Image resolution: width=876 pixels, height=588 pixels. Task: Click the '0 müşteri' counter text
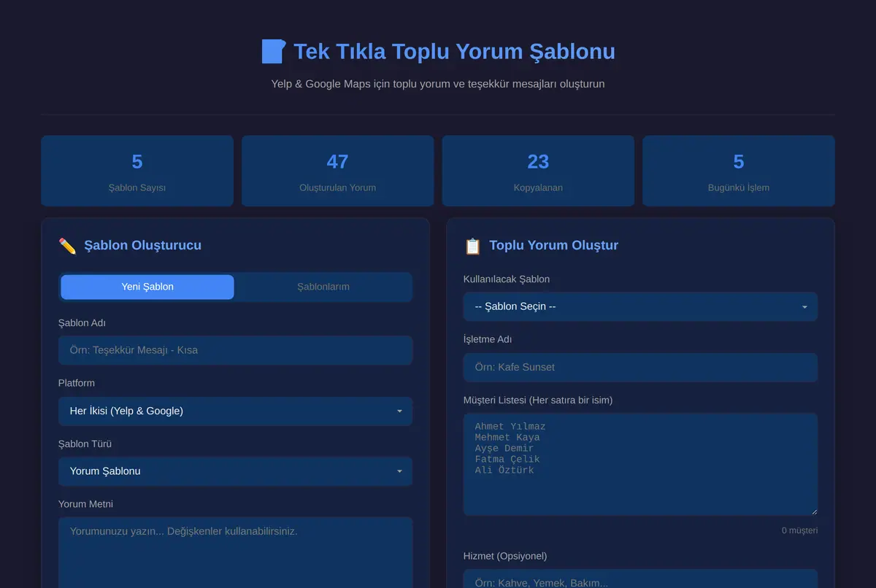click(799, 530)
